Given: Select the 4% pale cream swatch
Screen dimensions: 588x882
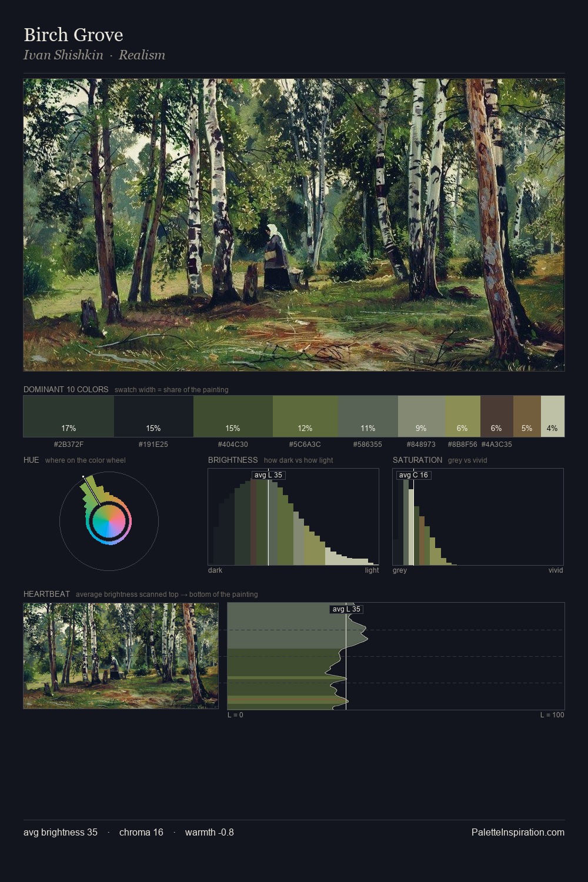Looking at the screenshot, I should coord(553,416).
